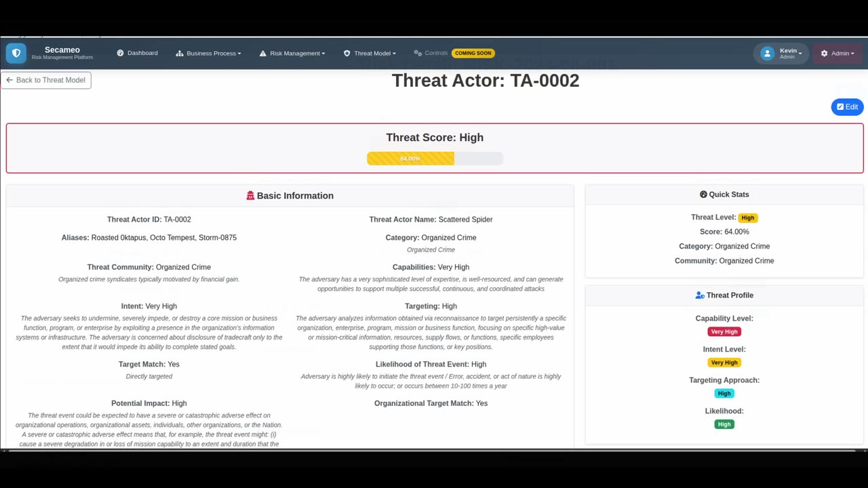Click the Targeting: High label
868x488 pixels.
click(431, 306)
